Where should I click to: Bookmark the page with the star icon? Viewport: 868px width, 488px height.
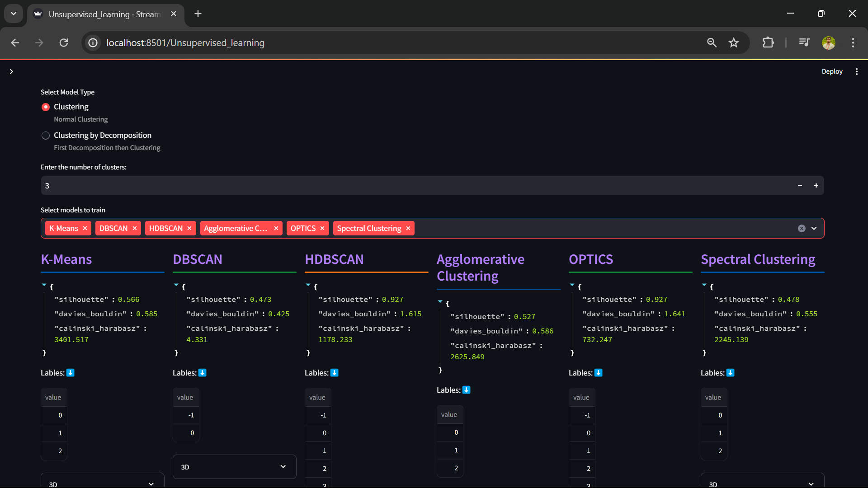point(734,42)
